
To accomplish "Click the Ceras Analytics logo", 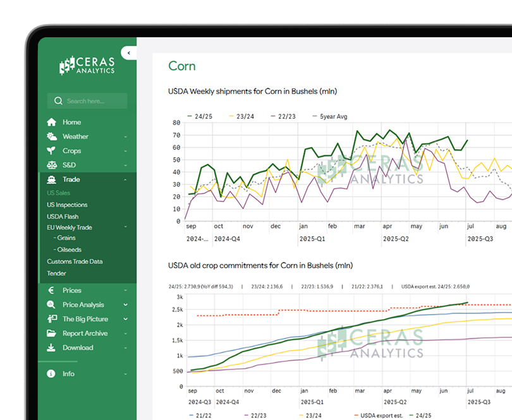I will tap(87, 65).
